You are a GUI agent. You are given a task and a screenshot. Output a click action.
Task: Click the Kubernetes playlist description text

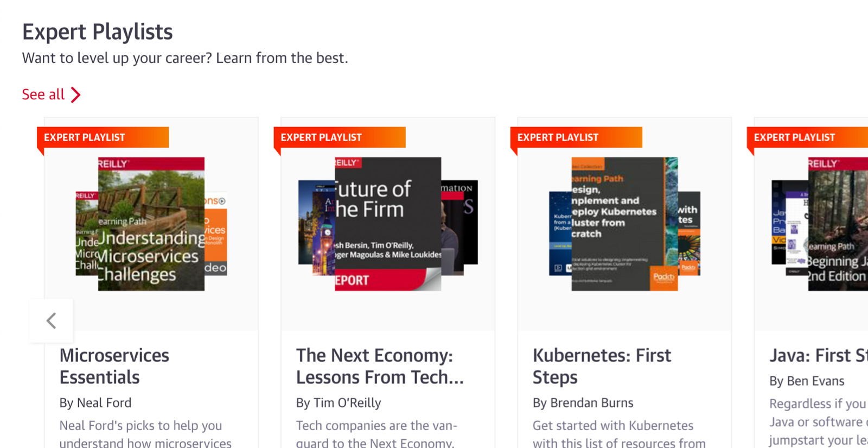[619, 433]
